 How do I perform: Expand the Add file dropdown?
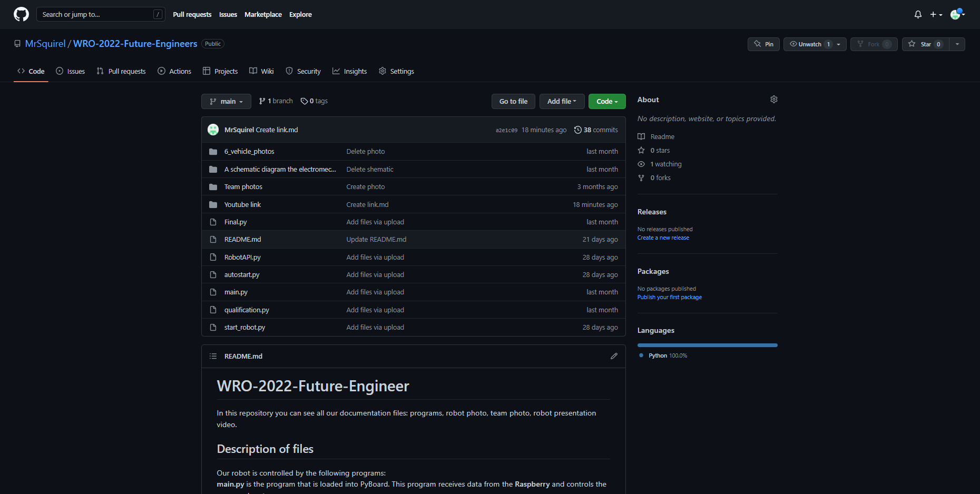562,101
